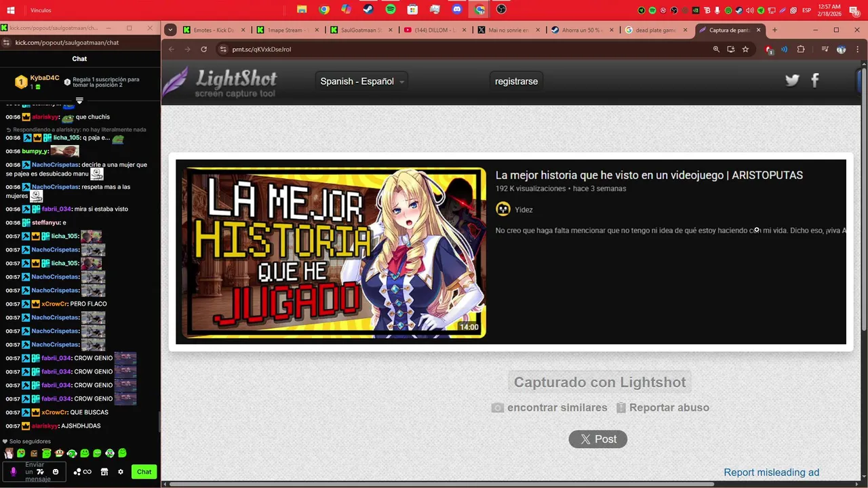Screen dimensions: 868x488
Task: Switch to 1mape Stream tab
Action: [x=288, y=30]
